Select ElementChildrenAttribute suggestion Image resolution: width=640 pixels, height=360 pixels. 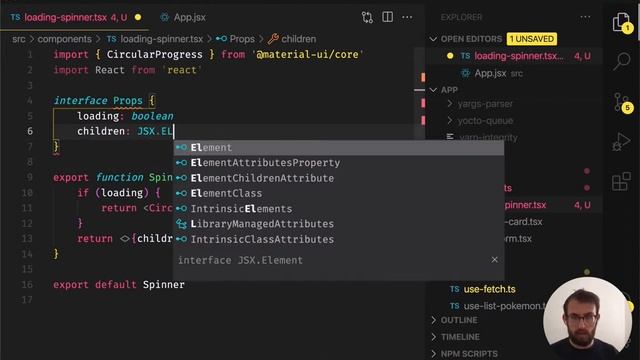(x=339, y=178)
